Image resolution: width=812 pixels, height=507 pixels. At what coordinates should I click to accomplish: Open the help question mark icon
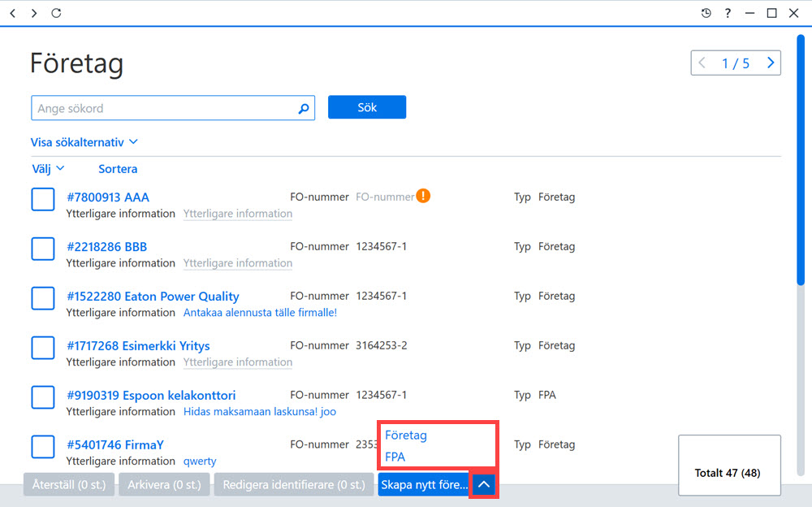728,13
